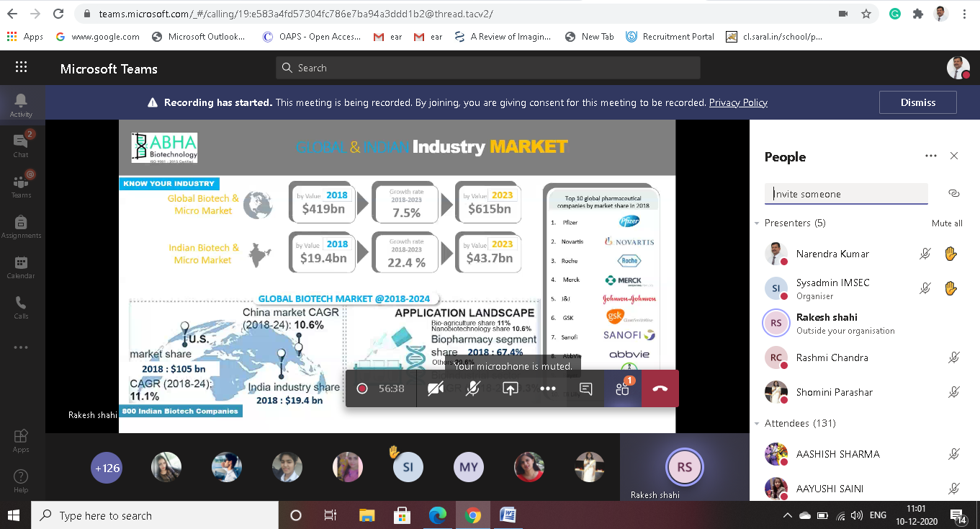Hang up the call
The width and height of the screenshot is (980, 529).
[x=660, y=388]
